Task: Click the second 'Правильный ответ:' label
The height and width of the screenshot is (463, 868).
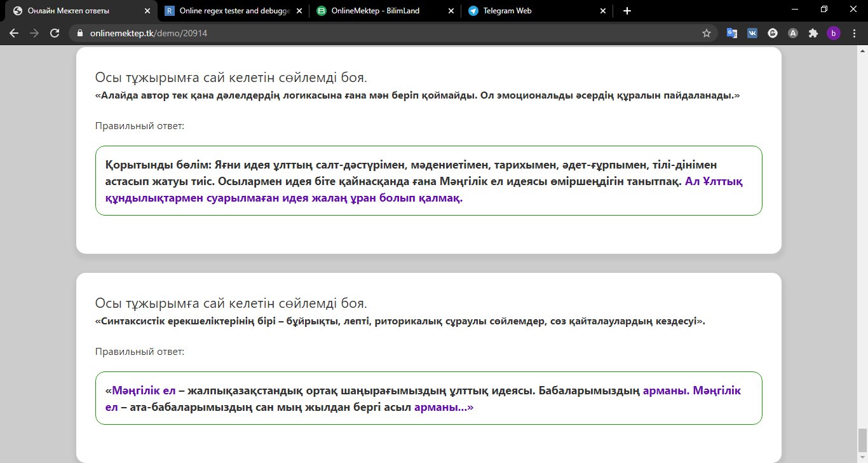Action: (x=140, y=352)
